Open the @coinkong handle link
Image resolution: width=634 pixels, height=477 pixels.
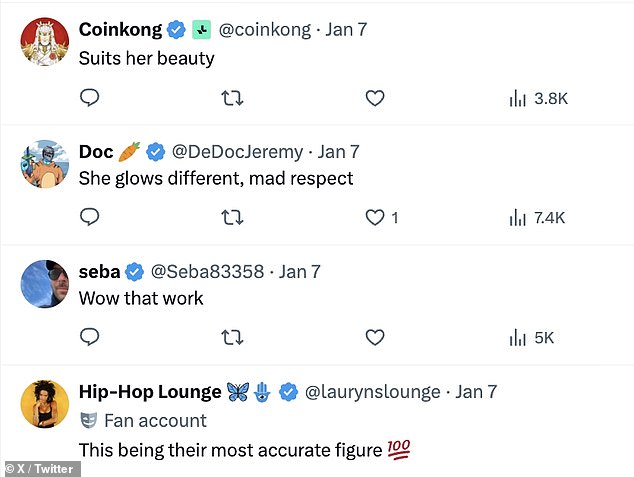262,30
